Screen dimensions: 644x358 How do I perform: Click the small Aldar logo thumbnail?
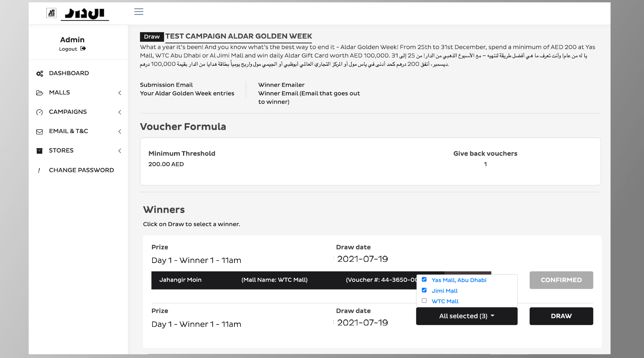pyautogui.click(x=51, y=13)
